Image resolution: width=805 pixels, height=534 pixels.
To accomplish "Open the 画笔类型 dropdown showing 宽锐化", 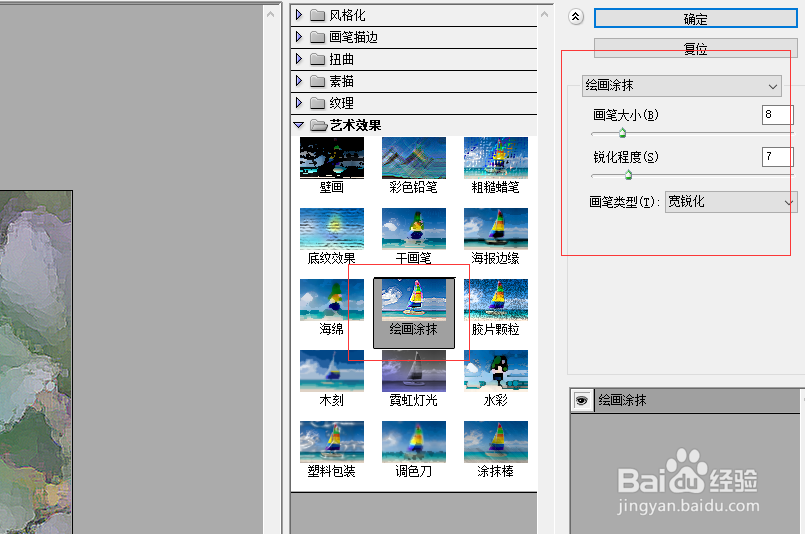I will click(x=731, y=202).
